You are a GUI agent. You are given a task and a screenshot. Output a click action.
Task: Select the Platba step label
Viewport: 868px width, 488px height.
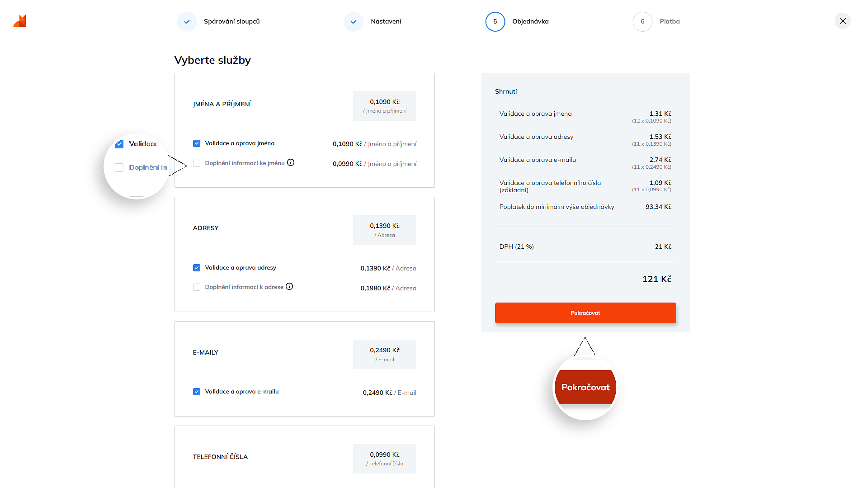(670, 22)
